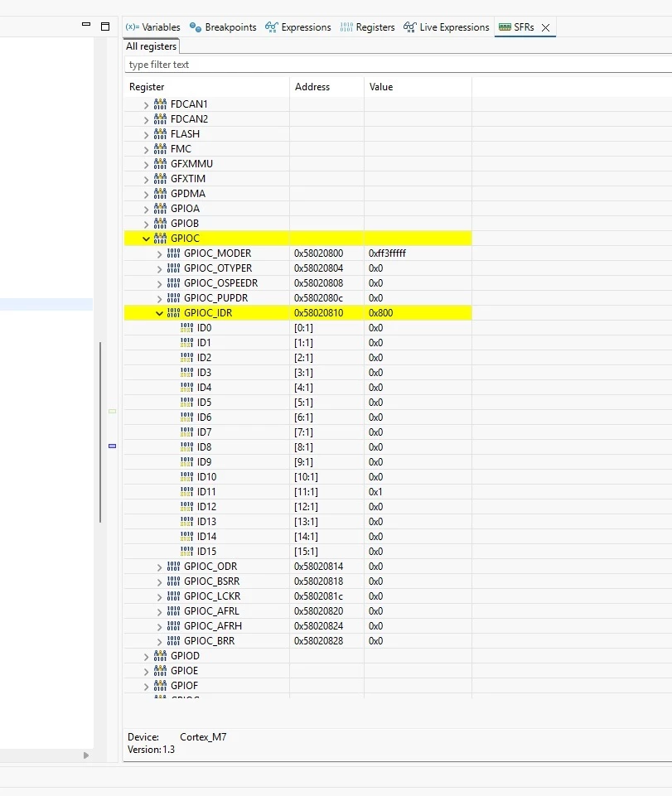Open the Breakpoints tab
This screenshot has width=672, height=796.
(223, 27)
